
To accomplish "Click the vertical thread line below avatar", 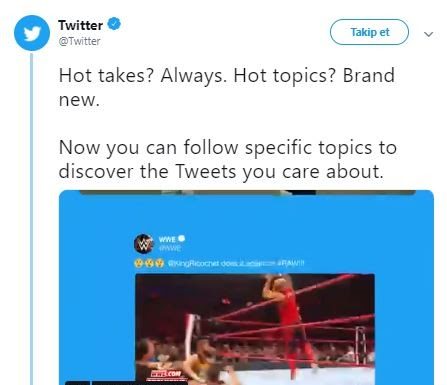I will coord(32,219).
